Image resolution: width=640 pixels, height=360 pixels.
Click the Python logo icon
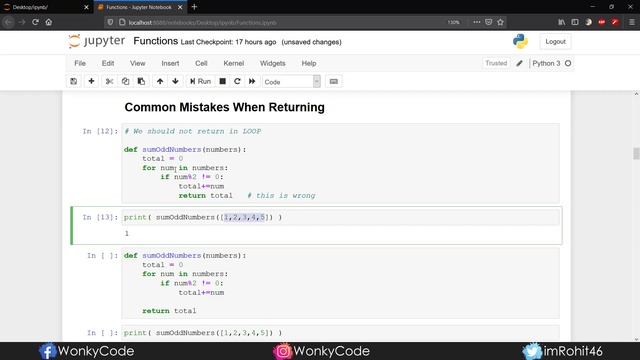pos(520,41)
